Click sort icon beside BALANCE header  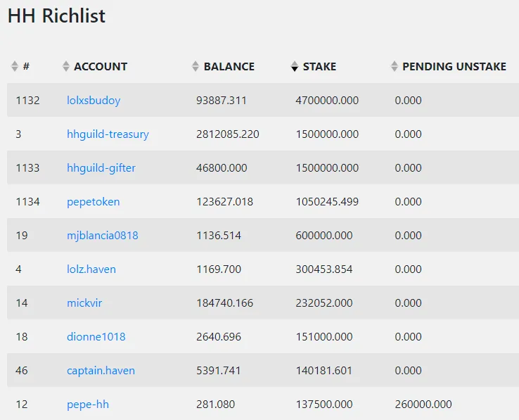coord(196,67)
